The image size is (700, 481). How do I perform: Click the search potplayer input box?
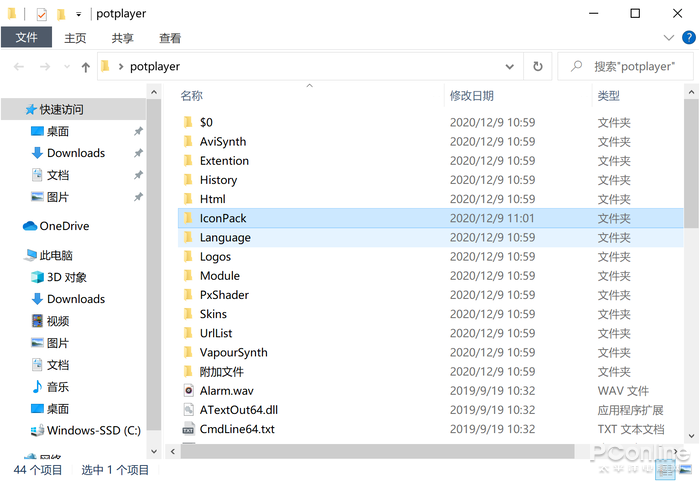click(625, 67)
